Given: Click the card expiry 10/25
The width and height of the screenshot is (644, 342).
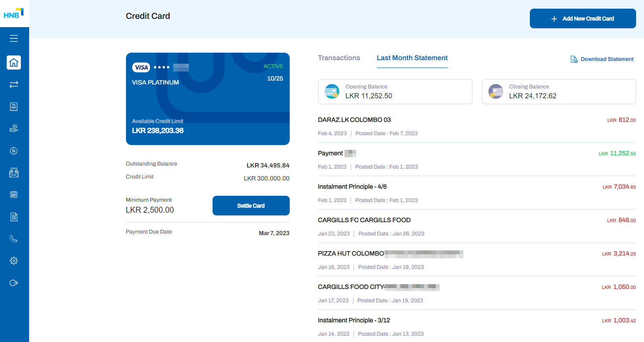Looking at the screenshot, I should pos(275,79).
